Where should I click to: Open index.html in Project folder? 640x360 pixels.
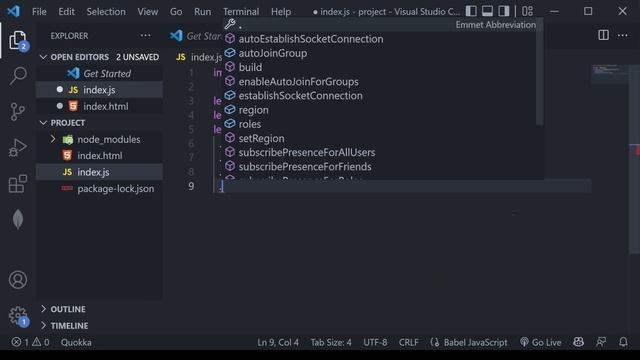100,156
